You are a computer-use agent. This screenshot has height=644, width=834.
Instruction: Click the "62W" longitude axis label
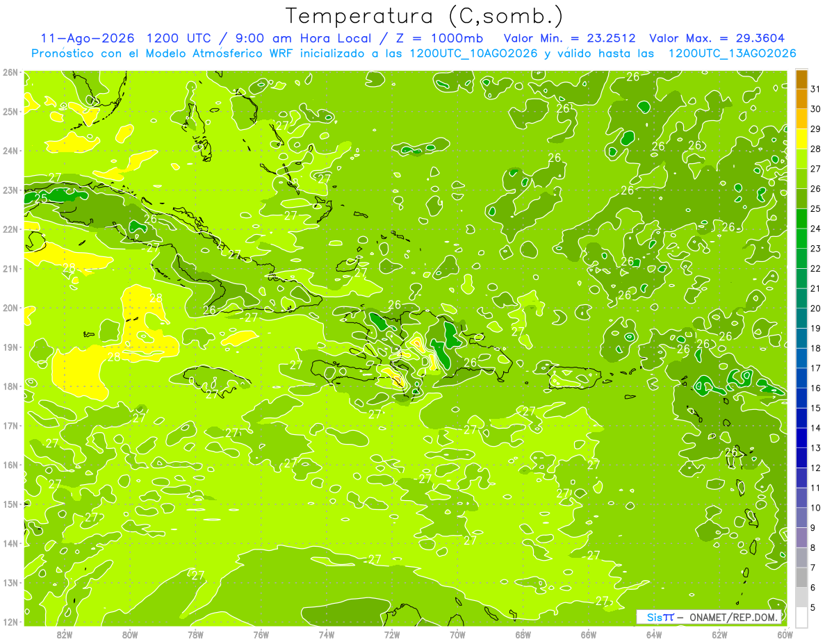click(719, 634)
